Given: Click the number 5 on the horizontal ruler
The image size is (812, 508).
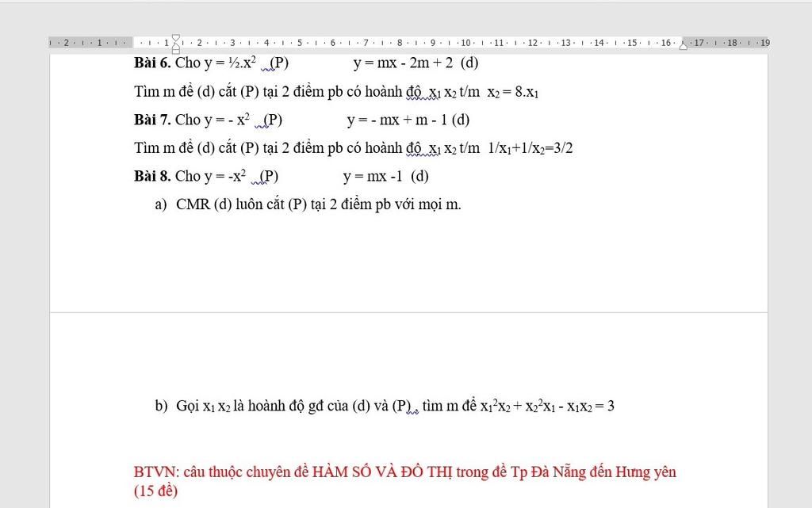Looking at the screenshot, I should [299, 43].
